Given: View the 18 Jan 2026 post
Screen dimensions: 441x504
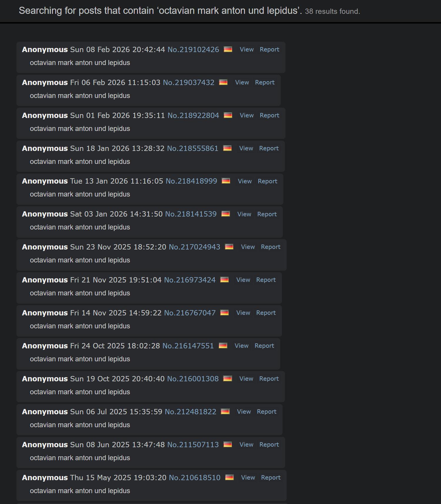Looking at the screenshot, I should (246, 148).
